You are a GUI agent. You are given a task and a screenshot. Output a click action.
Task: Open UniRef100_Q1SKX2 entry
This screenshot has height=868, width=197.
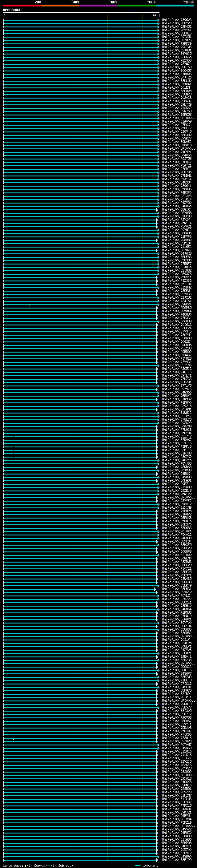tap(177, 108)
